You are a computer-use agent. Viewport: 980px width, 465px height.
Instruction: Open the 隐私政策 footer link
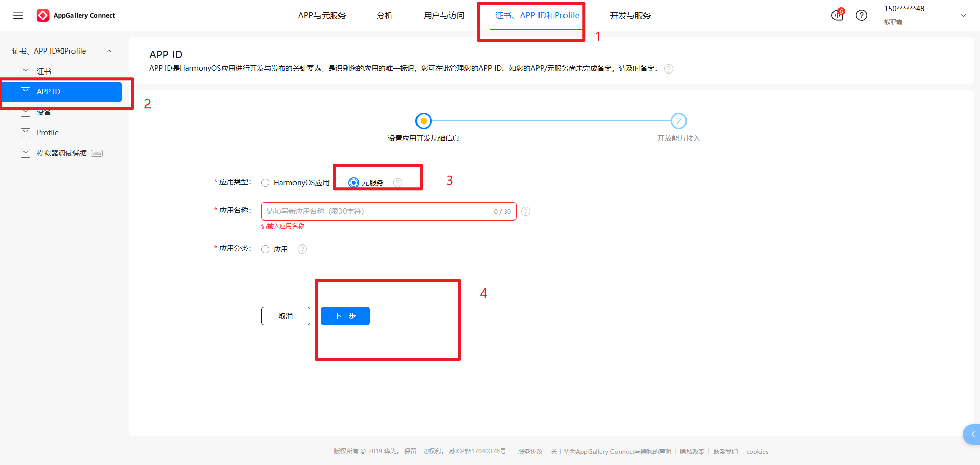[x=692, y=451]
